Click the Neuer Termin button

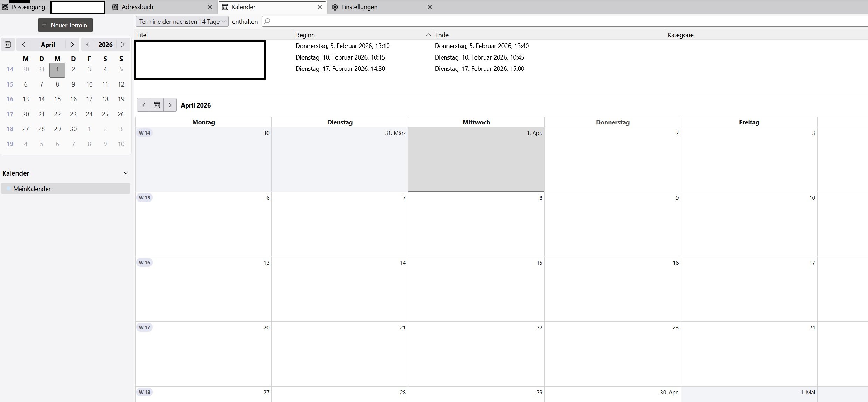click(65, 25)
